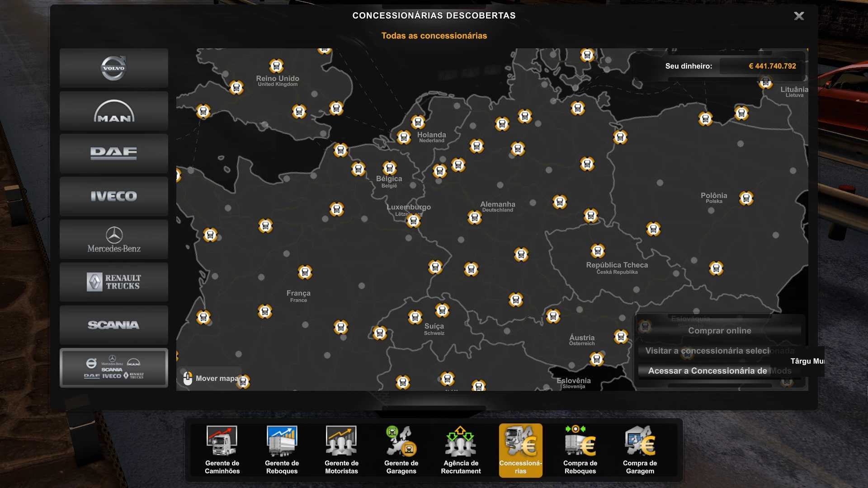Screen dimensions: 868x488
Task: Select the MAN brand filter
Action: pos(113,111)
